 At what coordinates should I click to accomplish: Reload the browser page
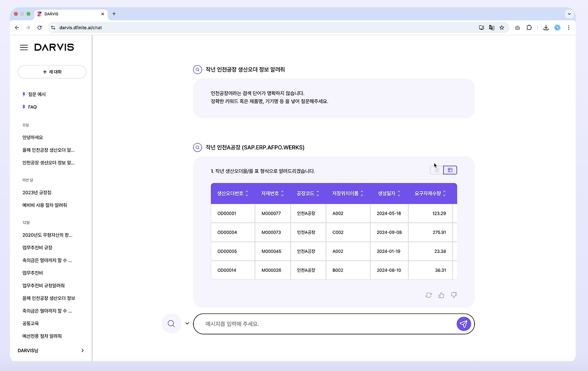pos(40,28)
